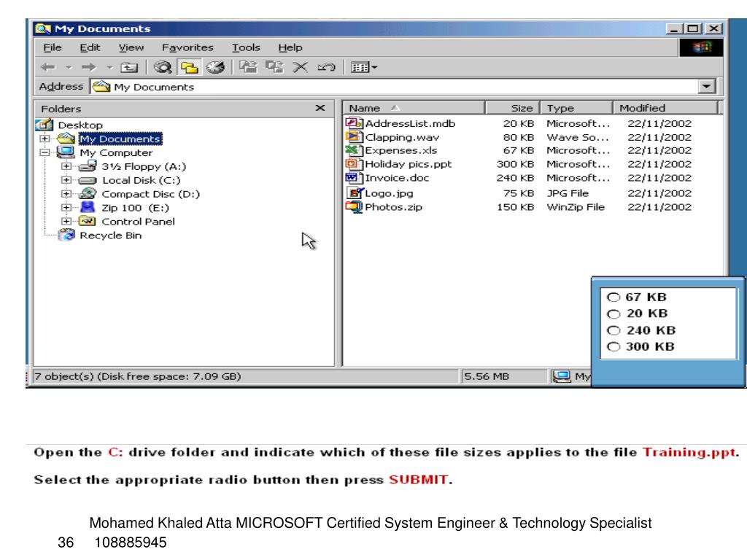Screen dimensions: 747x560
Task: Click the Local Disk (C:) drive icon
Action: [88, 181]
